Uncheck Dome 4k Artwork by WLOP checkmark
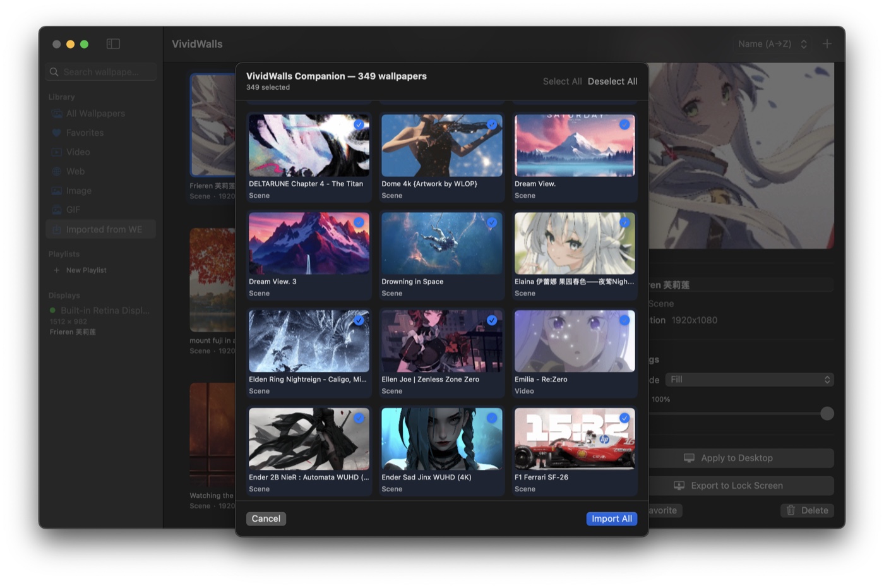884x588 pixels. 492,124
